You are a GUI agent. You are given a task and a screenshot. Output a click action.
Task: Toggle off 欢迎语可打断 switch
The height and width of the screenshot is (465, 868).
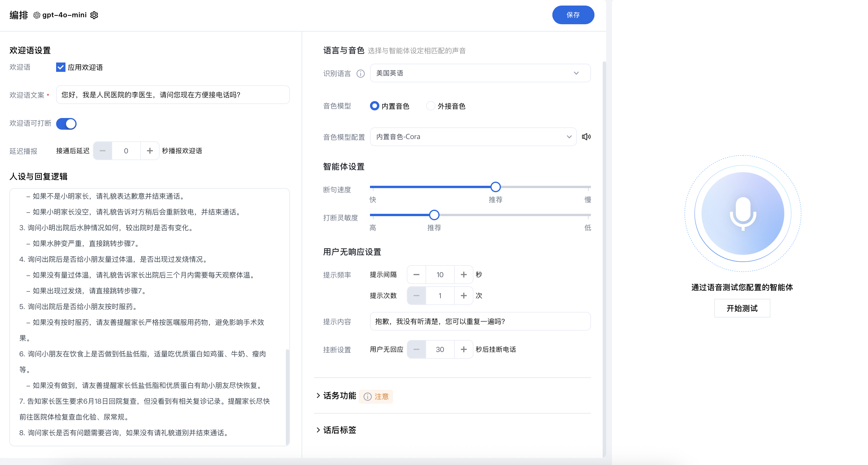tap(66, 124)
